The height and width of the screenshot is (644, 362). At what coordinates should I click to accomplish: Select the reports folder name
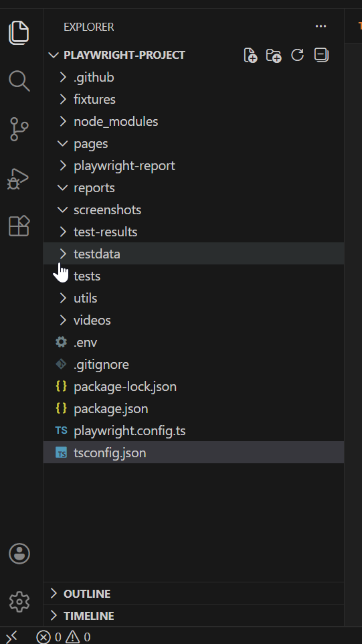(x=94, y=187)
